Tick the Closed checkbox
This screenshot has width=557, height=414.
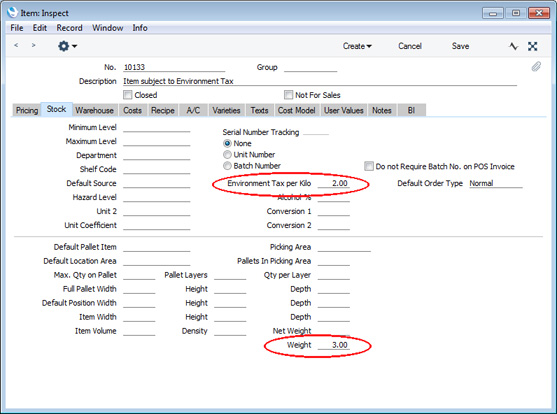pyautogui.click(x=128, y=95)
